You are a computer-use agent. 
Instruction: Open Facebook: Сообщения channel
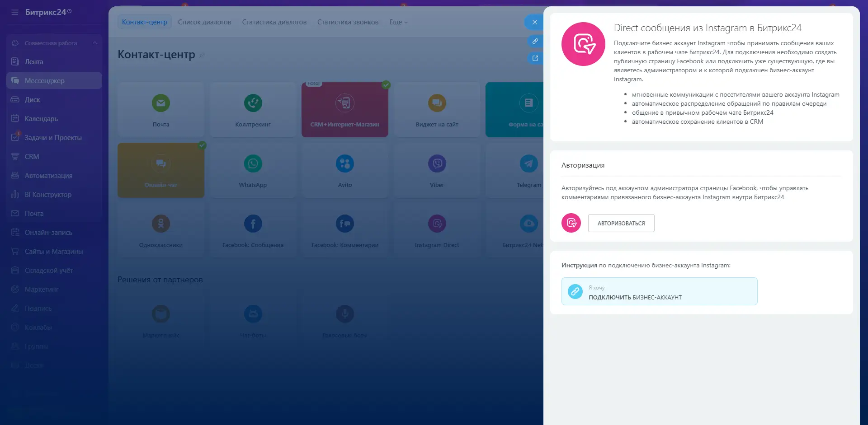[x=253, y=230]
